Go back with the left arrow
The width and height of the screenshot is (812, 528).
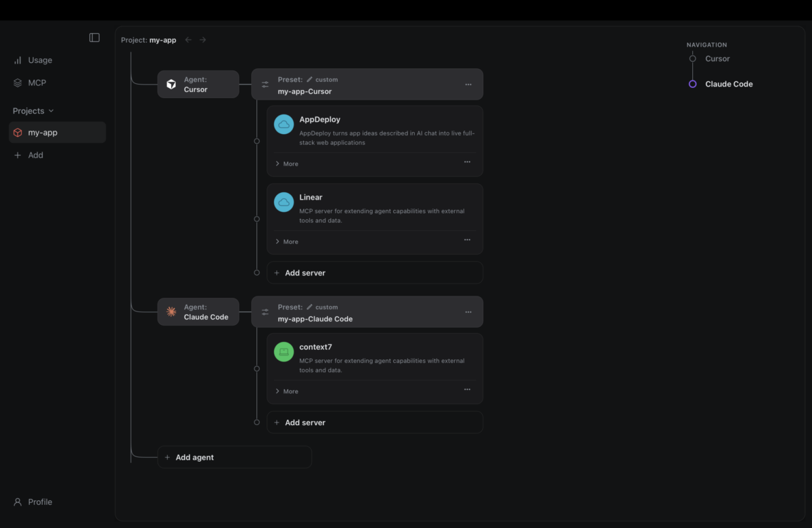(x=188, y=40)
